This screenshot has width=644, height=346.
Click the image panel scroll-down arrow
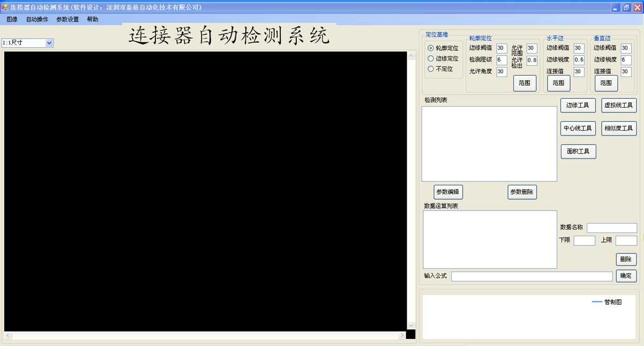pyautogui.click(x=411, y=325)
